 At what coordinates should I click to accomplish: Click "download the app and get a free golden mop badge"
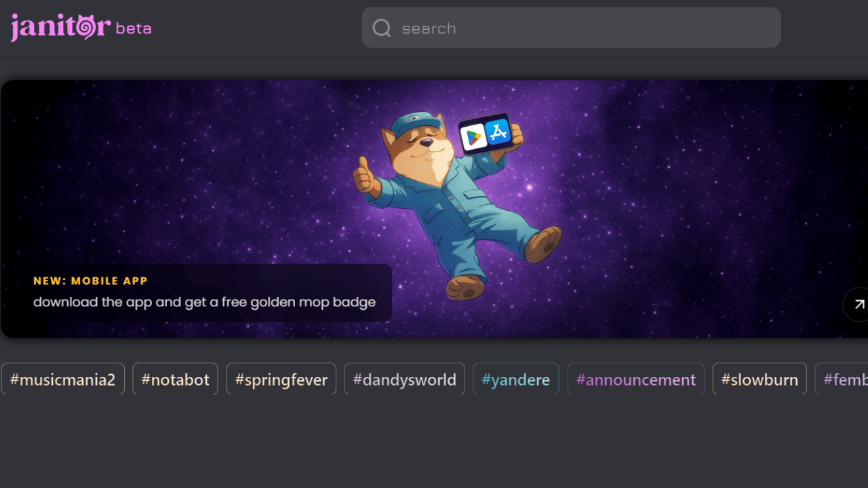click(204, 302)
